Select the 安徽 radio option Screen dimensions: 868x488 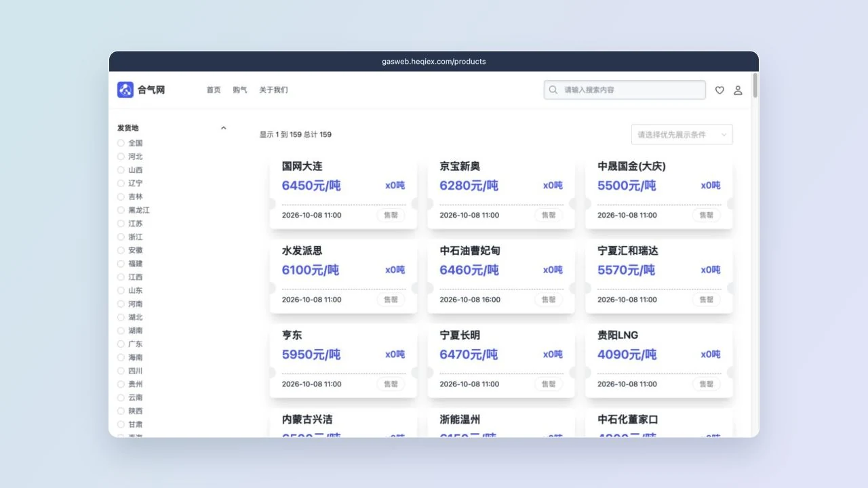point(121,250)
